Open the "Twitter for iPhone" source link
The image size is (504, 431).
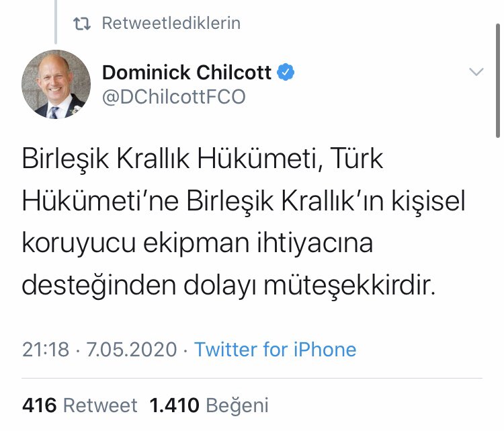[275, 350]
